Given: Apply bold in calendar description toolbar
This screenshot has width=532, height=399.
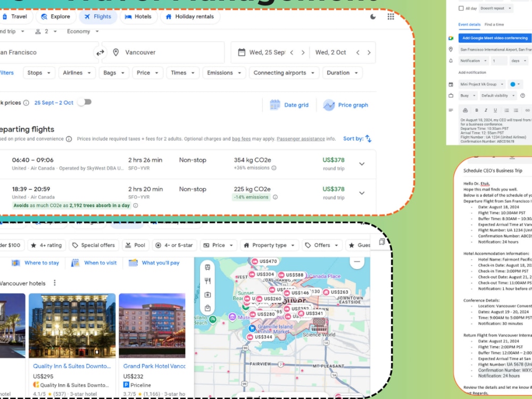Looking at the screenshot, I should 476,110.
